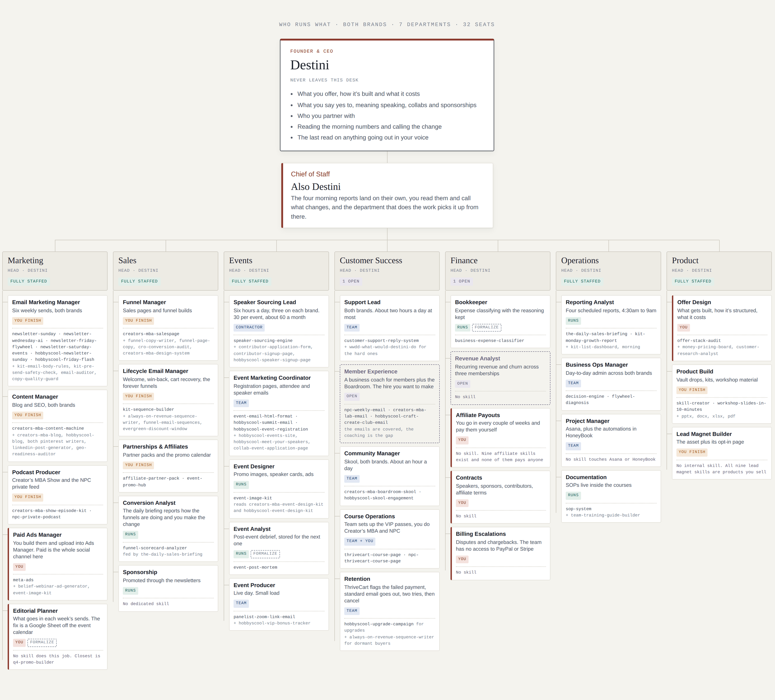Viewport: 775px width, 700px height.
Task: Click FORMALIZE tag on Bookkeeper card
Action: [x=487, y=327]
